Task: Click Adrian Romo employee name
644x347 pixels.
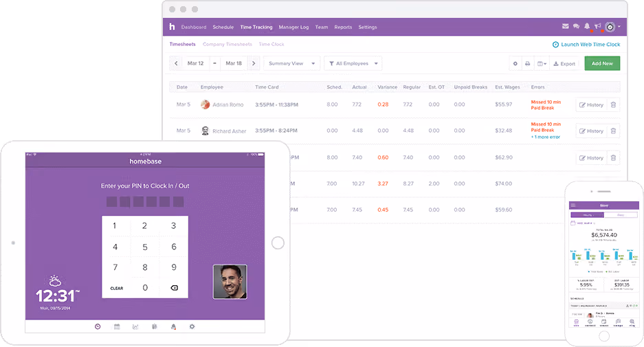Action: pos(228,104)
